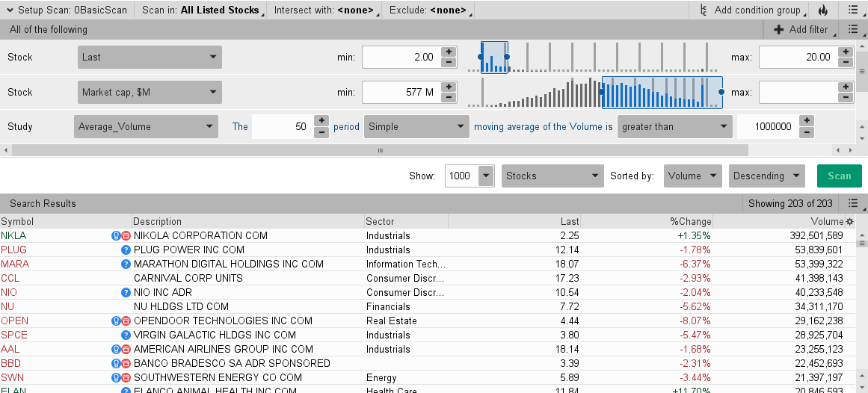Click the lightbulb icon in AAL row

tap(116, 349)
